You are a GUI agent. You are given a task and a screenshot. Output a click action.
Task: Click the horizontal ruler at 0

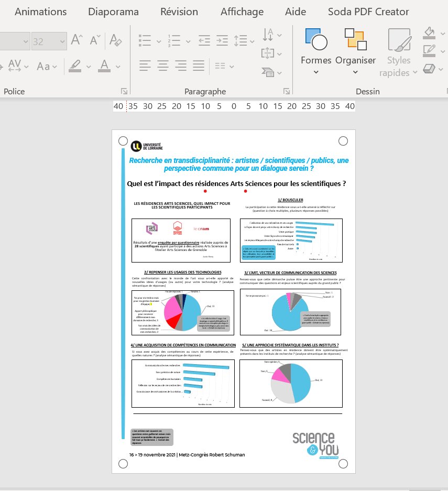pos(234,106)
